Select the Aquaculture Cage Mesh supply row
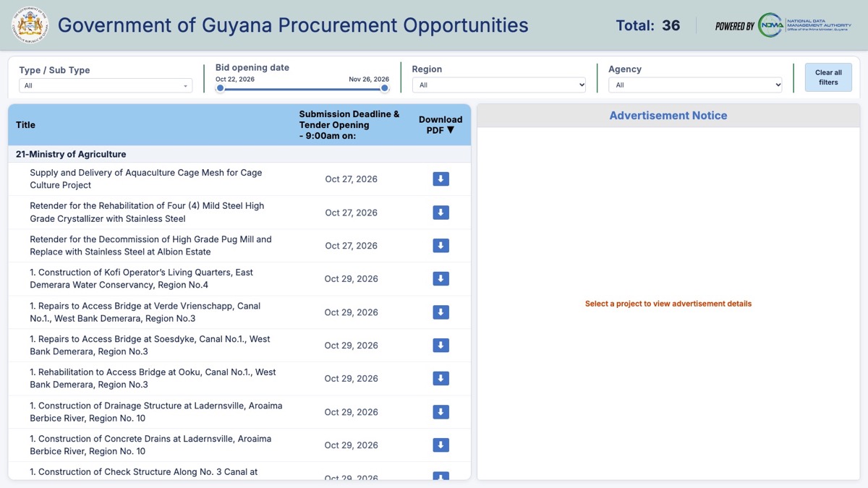868x488 pixels. [x=239, y=179]
